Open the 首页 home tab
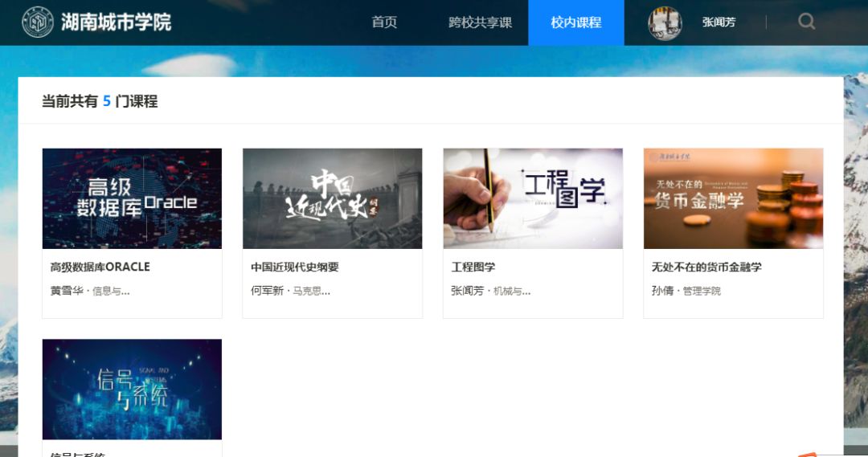Image resolution: width=868 pixels, height=457 pixels. (384, 22)
